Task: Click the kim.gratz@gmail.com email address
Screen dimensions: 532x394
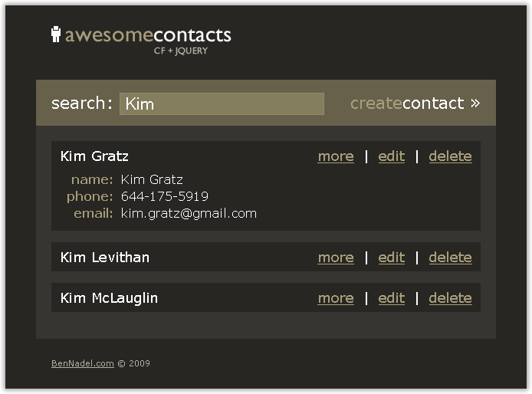Action: (x=189, y=213)
